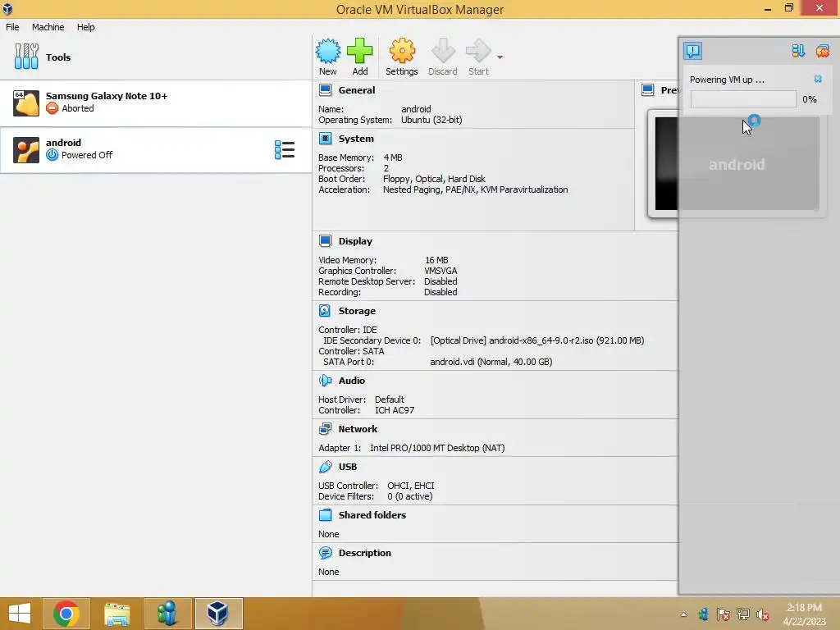Click the messenger people taskbar icon
The image size is (840, 630).
167,614
